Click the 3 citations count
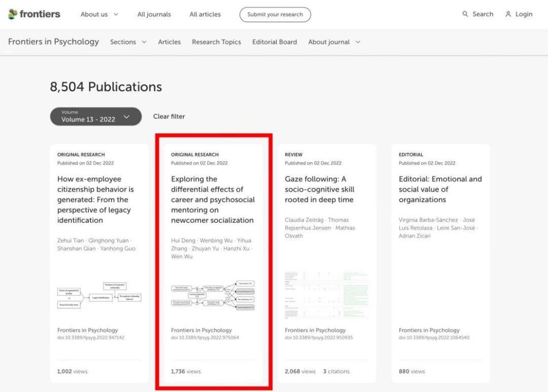 point(336,371)
